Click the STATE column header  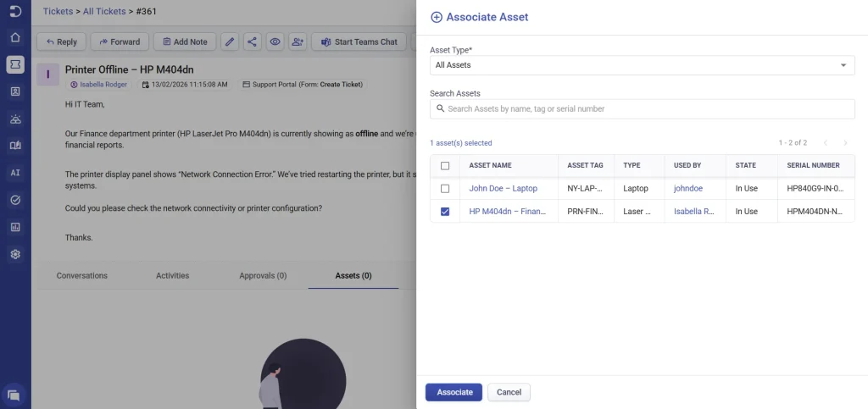pos(746,165)
